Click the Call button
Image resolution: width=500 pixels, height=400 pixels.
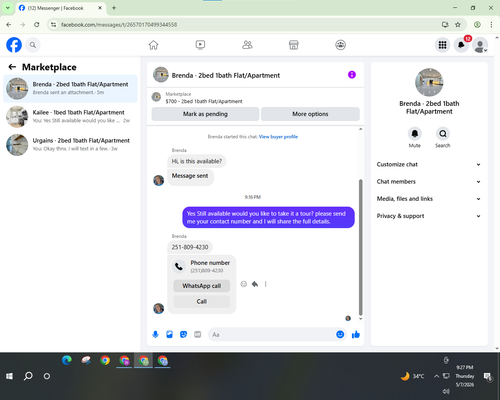(x=202, y=301)
